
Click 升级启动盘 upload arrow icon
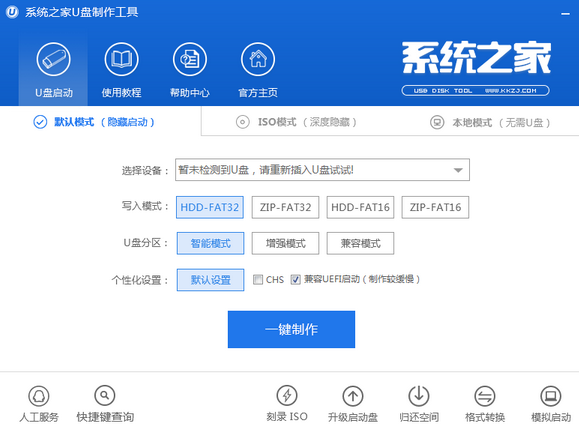(353, 396)
